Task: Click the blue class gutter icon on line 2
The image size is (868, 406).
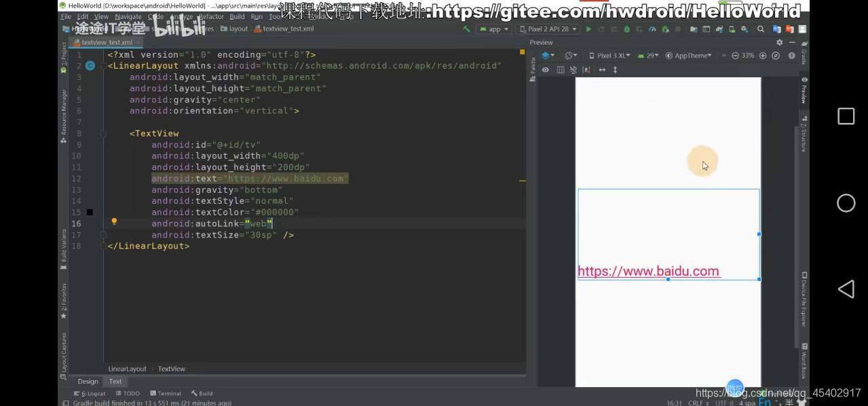Action: (x=90, y=66)
